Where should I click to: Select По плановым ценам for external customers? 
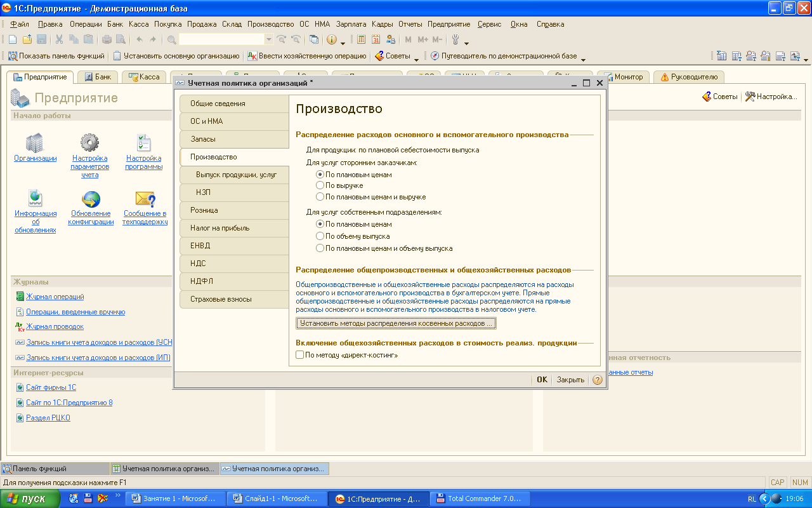coord(353,174)
